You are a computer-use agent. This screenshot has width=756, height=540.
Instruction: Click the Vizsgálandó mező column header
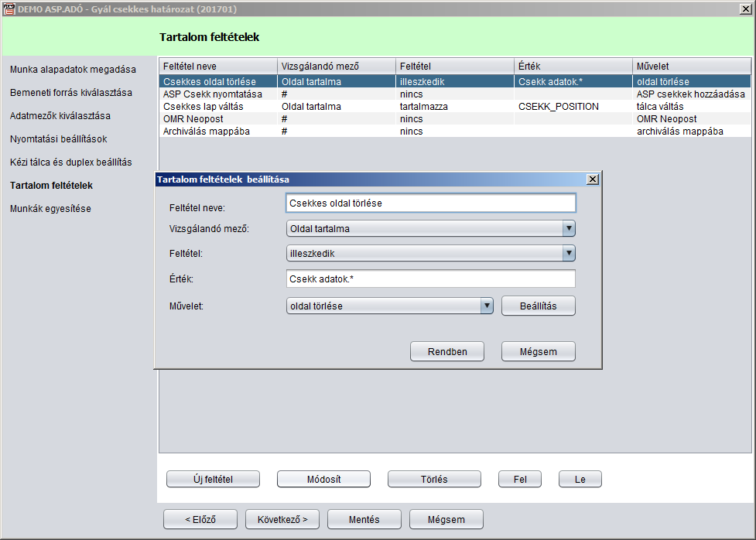tap(337, 66)
